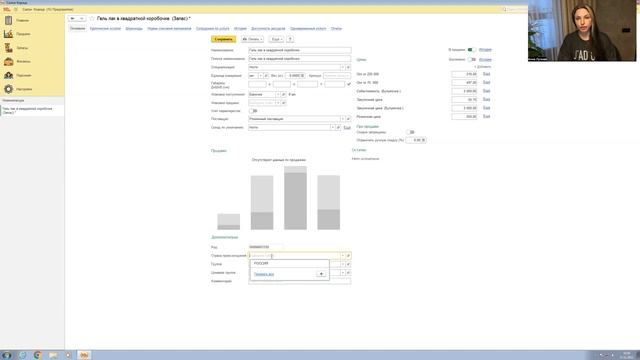This screenshot has width=640, height=360.
Task: Expand the Страна происхождения dropdown arrow
Action: [342, 256]
